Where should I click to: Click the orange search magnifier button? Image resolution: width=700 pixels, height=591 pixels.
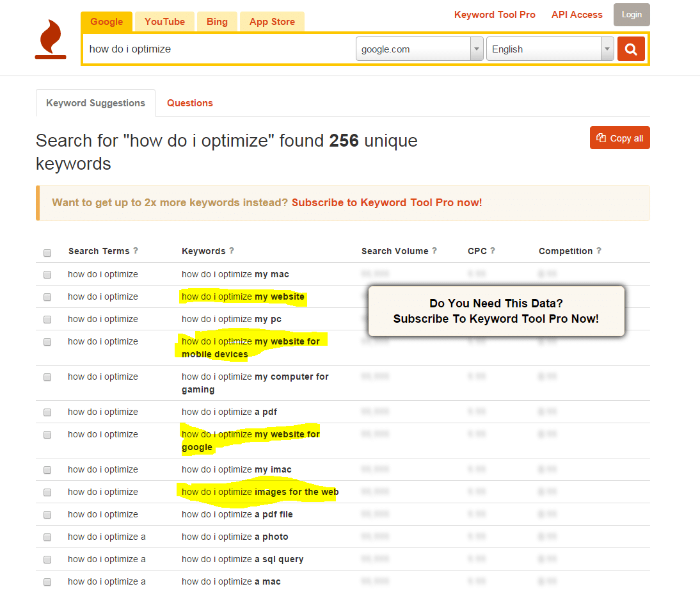631,49
